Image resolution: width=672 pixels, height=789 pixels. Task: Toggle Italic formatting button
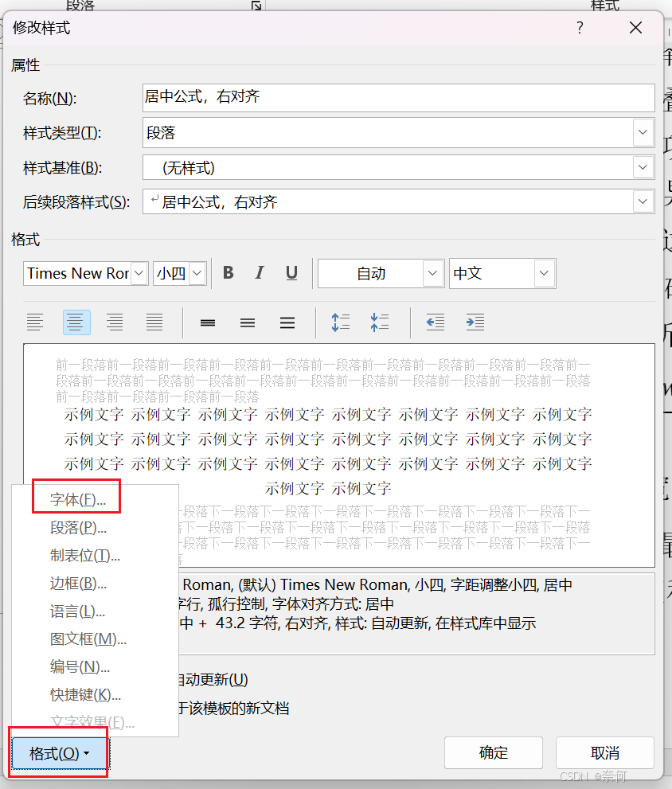tap(260, 273)
